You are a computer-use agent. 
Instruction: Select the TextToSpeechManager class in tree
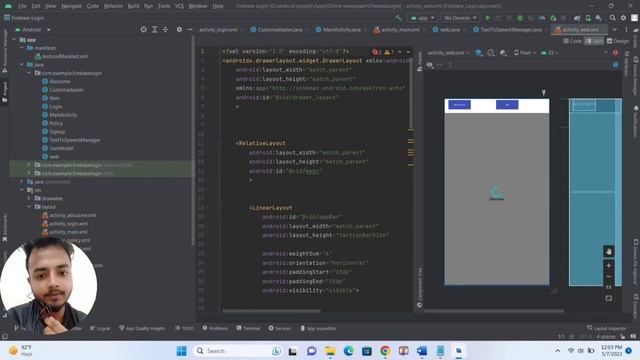[71, 140]
